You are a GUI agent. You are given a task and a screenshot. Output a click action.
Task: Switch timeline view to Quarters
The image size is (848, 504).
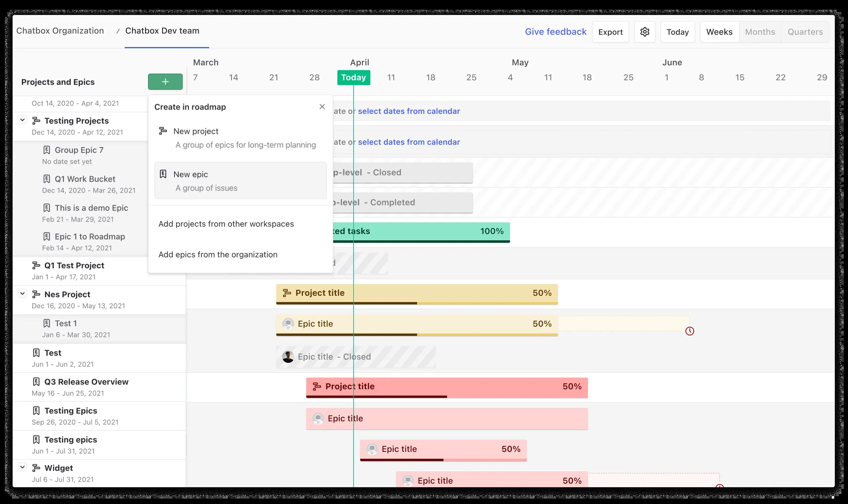(805, 32)
